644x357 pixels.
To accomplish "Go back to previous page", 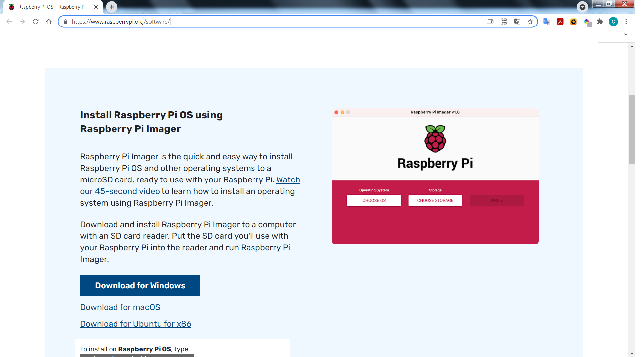I will (x=9, y=22).
